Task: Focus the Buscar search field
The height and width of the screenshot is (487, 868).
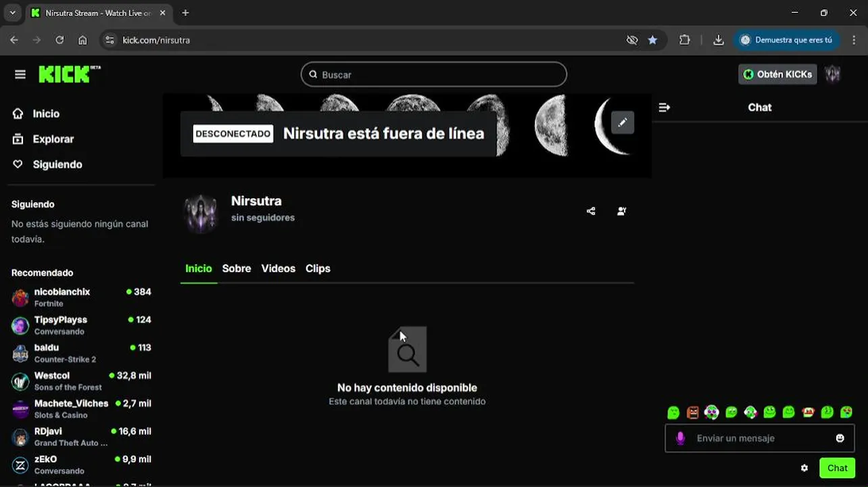Action: pos(434,74)
